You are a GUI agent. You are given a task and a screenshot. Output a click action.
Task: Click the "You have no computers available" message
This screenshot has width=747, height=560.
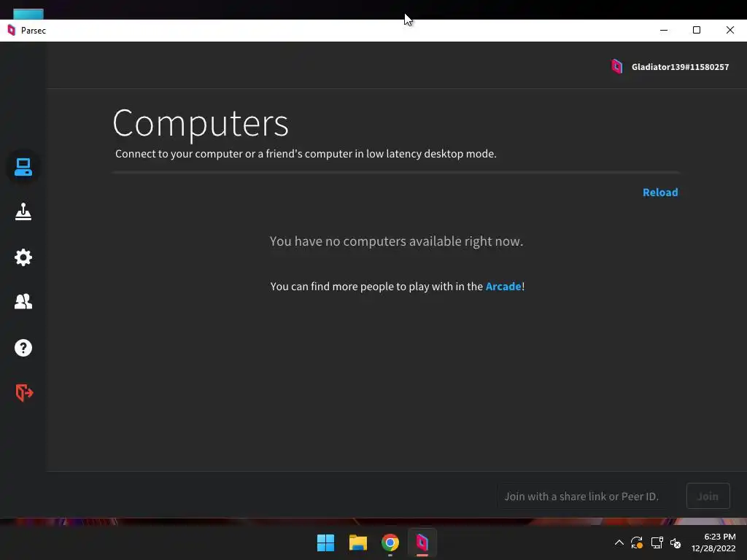click(x=396, y=241)
